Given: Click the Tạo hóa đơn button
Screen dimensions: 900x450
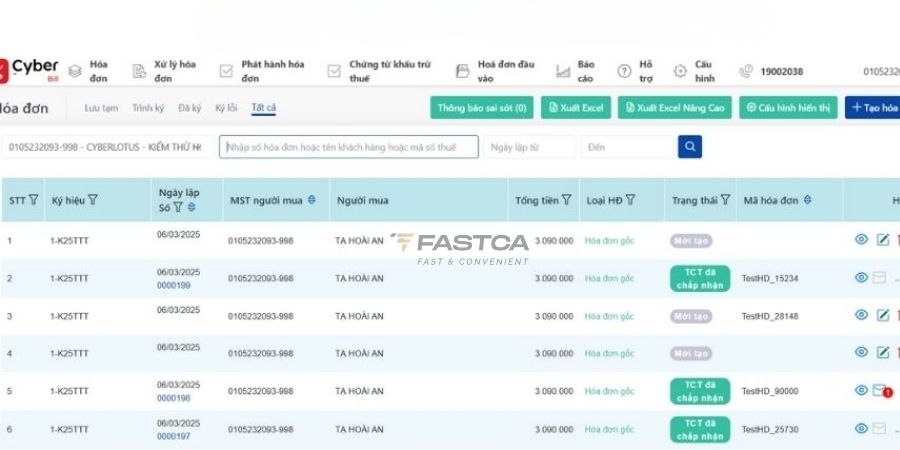Looking at the screenshot, I should (x=872, y=107).
